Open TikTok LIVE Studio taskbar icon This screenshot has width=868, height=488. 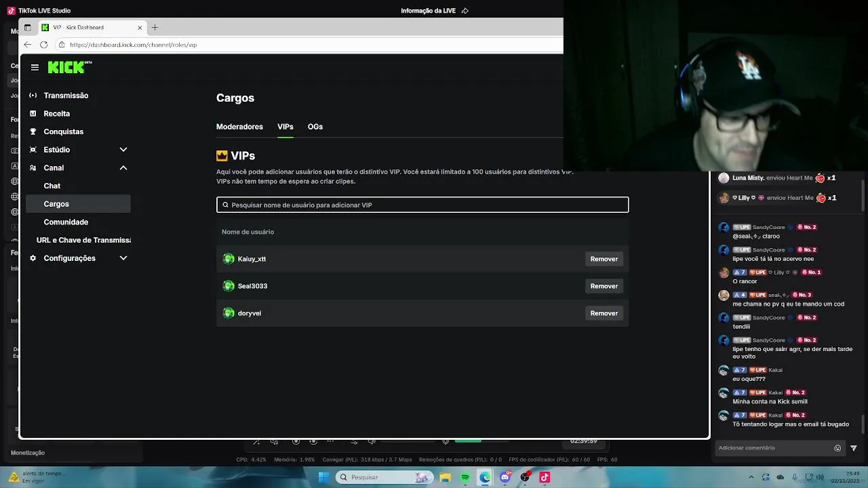pyautogui.click(x=545, y=477)
